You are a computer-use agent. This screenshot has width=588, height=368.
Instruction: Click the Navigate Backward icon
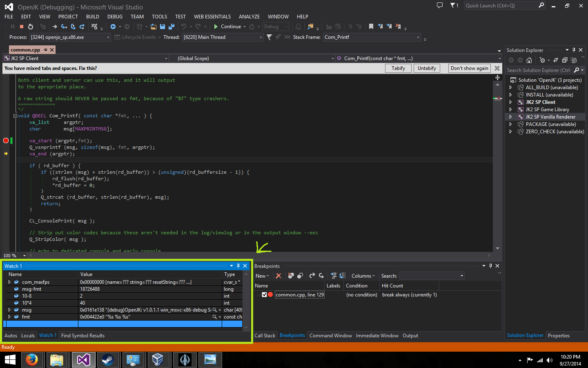113,27
